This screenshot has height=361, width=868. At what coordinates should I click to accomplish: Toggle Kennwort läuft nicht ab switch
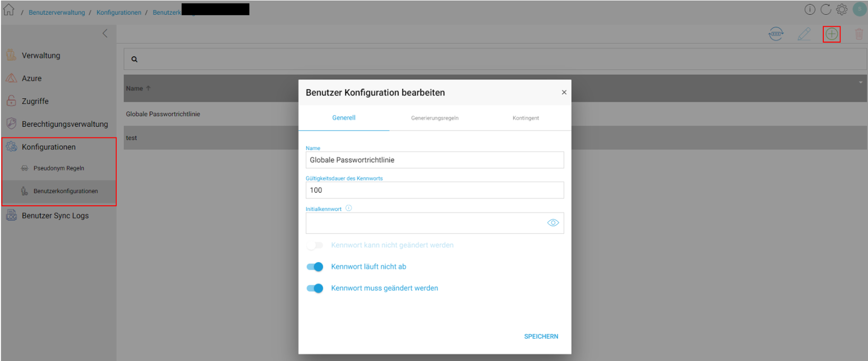(x=315, y=267)
